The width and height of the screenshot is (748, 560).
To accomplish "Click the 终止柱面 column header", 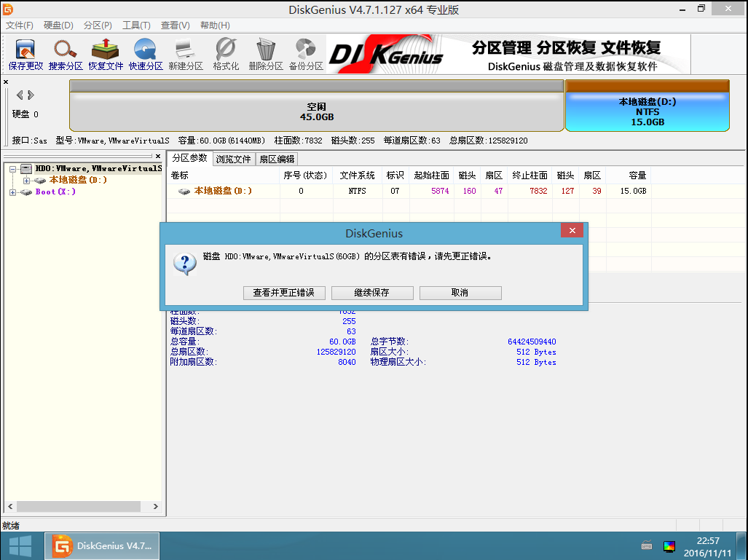I will tap(530, 176).
